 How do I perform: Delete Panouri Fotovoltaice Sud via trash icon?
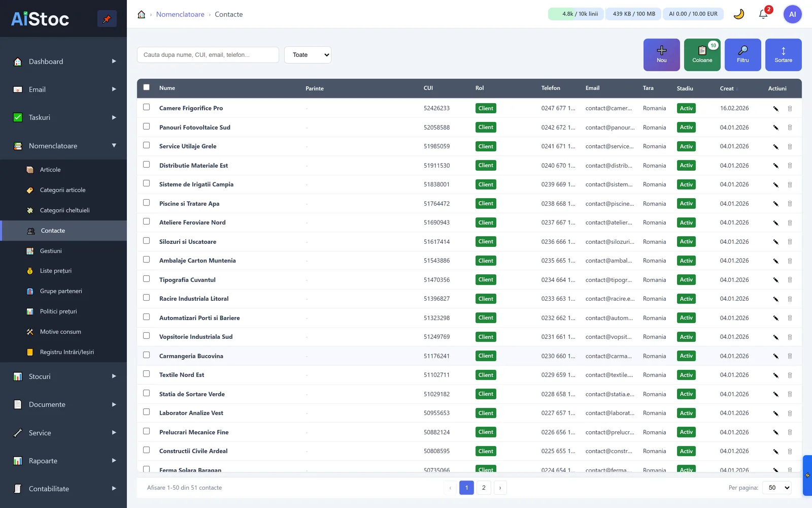click(x=790, y=128)
